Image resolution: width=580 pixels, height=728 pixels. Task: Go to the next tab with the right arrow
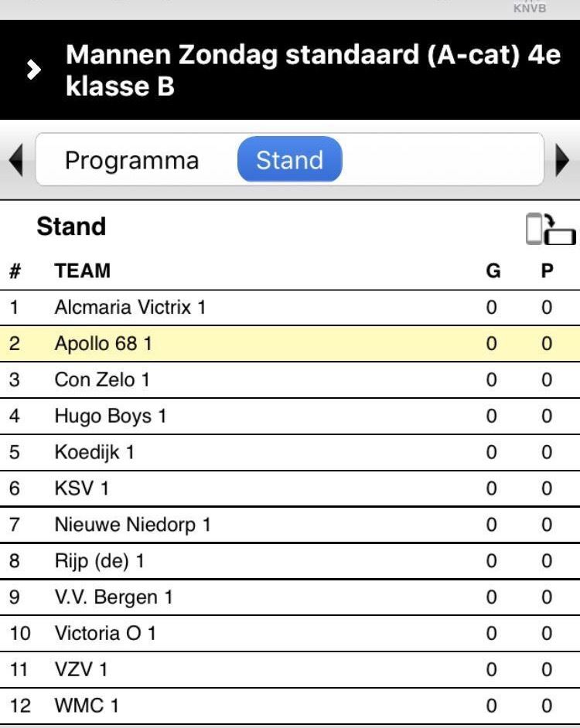pyautogui.click(x=562, y=160)
